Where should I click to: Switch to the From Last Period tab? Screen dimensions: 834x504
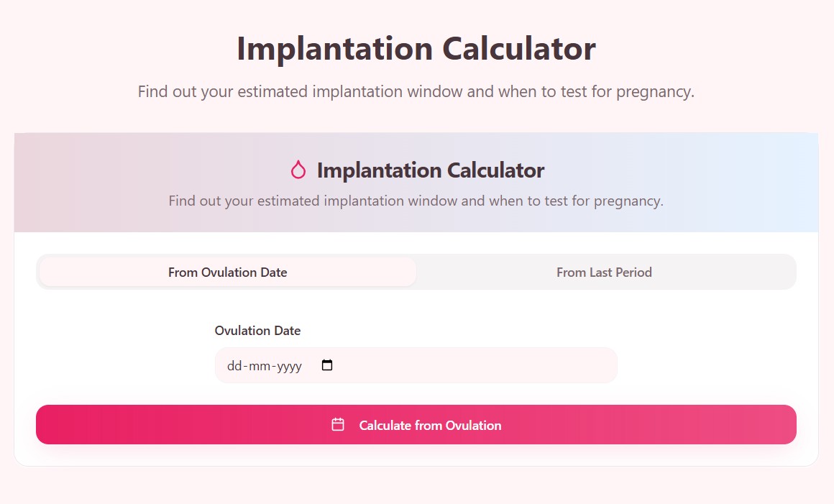[x=604, y=272]
